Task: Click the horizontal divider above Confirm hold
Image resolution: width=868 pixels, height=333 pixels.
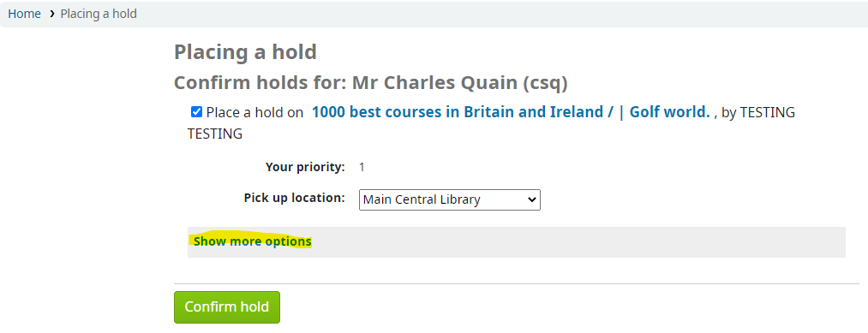Action: 517,283
